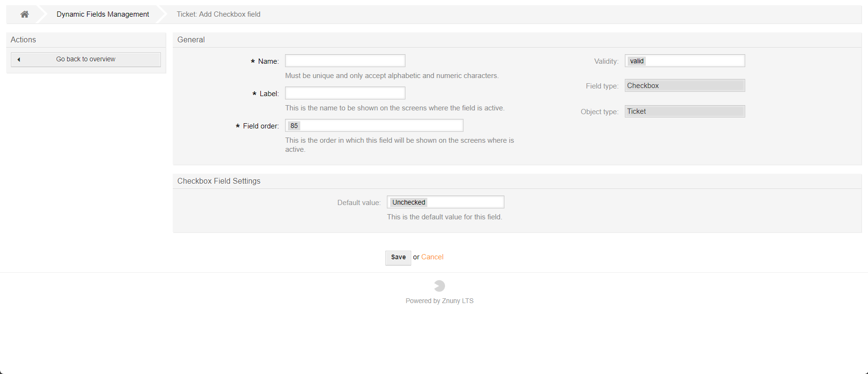Open the Field type dropdown showing Checkbox

click(684, 85)
